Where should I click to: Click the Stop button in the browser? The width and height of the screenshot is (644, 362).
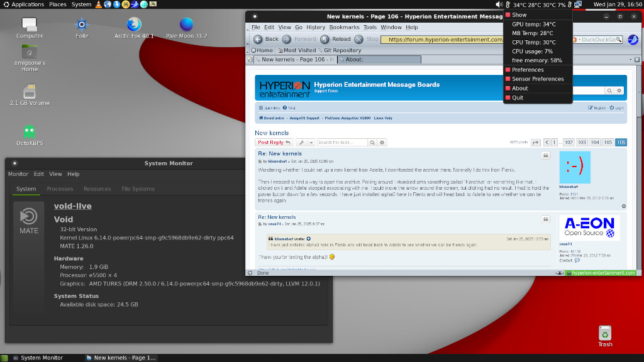pyautogui.click(x=367, y=39)
